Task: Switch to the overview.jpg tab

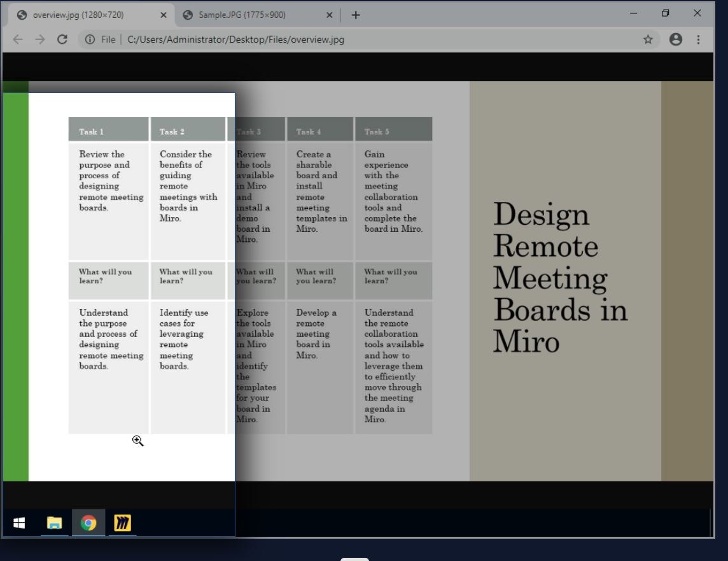Action: tap(92, 15)
